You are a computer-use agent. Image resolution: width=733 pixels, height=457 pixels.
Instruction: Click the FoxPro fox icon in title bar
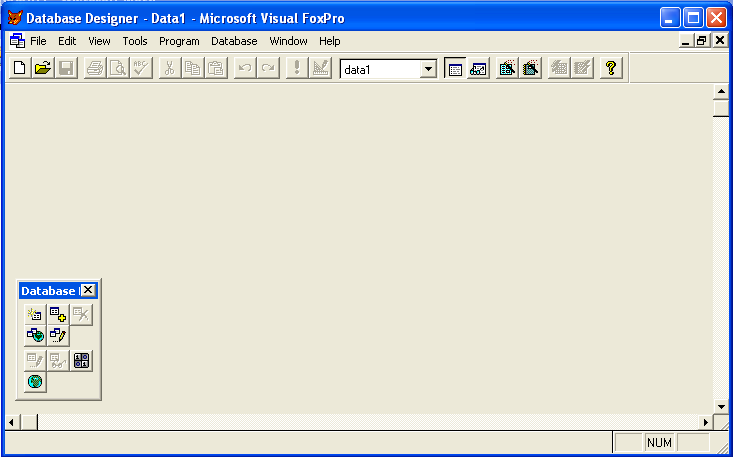(15, 18)
